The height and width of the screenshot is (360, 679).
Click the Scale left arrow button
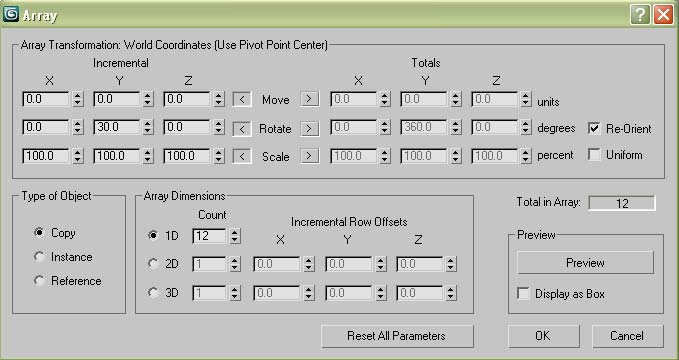242,156
